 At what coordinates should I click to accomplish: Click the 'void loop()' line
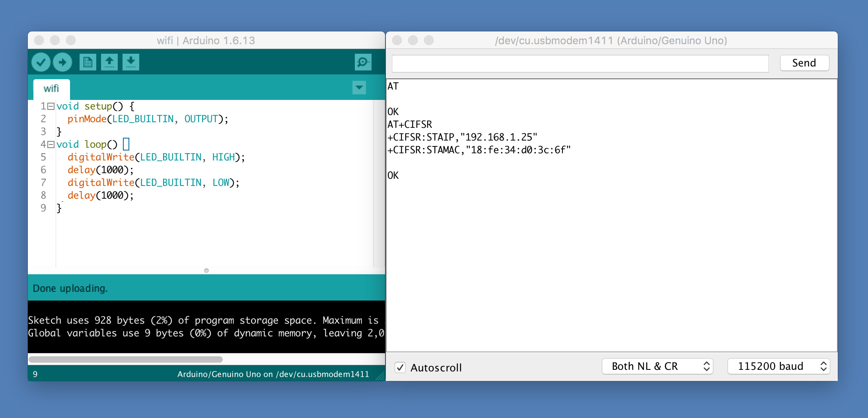tap(93, 145)
